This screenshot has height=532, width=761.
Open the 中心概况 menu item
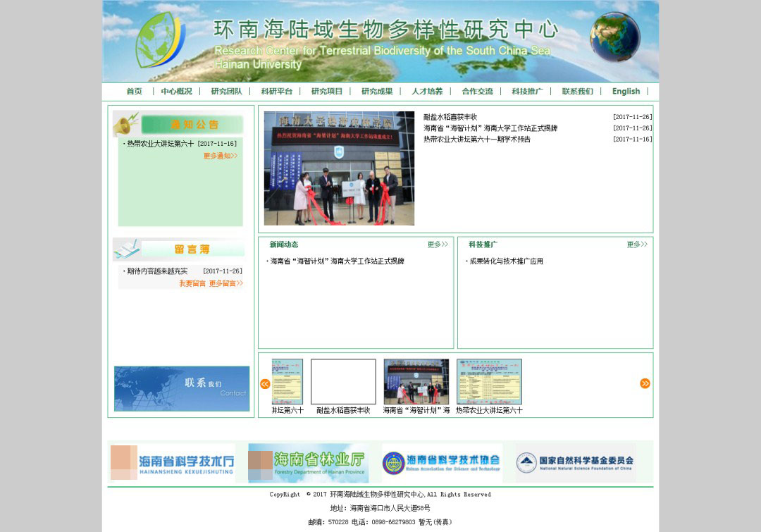pos(176,92)
